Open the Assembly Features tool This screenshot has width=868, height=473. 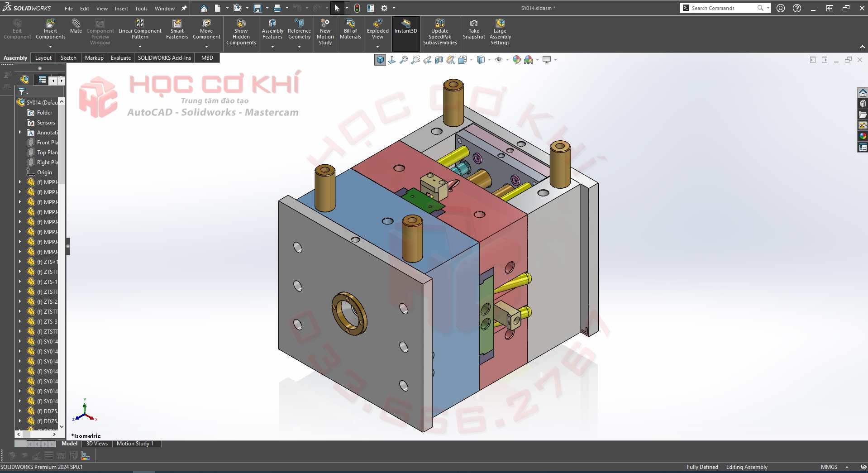(x=272, y=29)
